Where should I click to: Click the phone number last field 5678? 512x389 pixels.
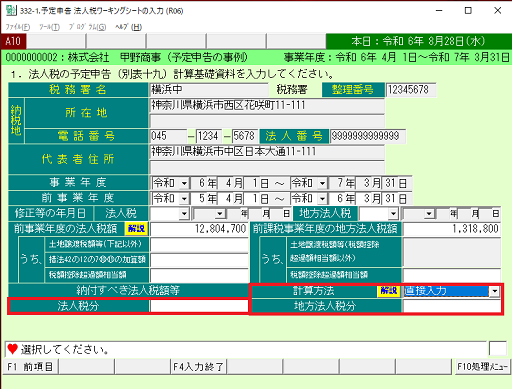coord(245,136)
